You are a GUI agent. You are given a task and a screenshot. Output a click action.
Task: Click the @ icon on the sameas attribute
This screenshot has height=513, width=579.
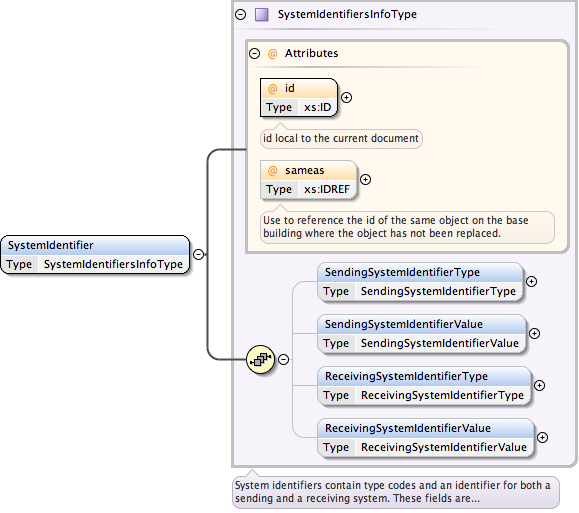[x=273, y=171]
